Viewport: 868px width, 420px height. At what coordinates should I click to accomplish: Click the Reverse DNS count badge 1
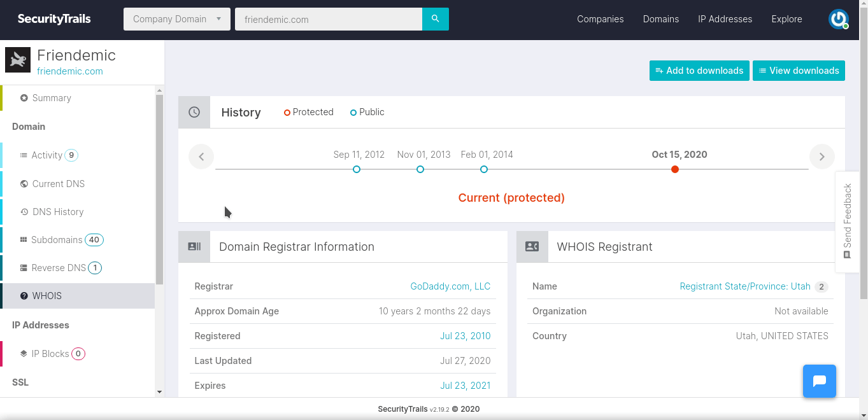[x=95, y=268]
